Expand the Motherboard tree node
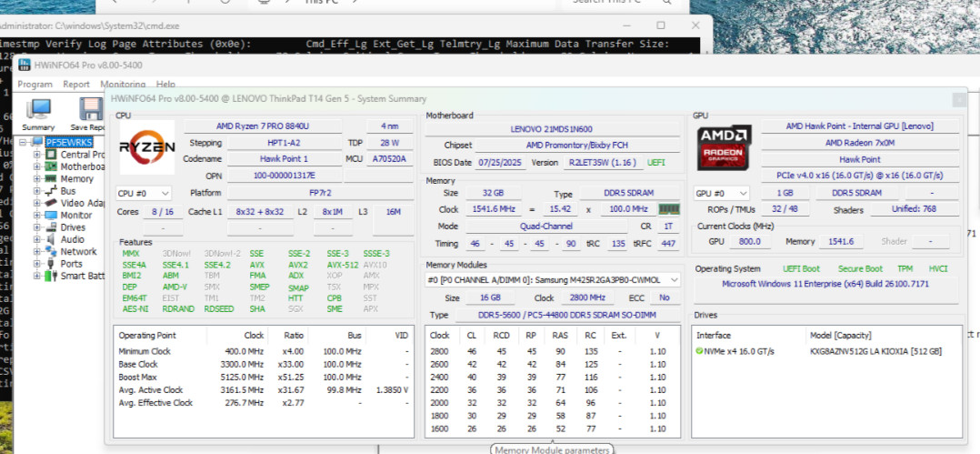Viewport: 980px width, 454px height. 37,167
